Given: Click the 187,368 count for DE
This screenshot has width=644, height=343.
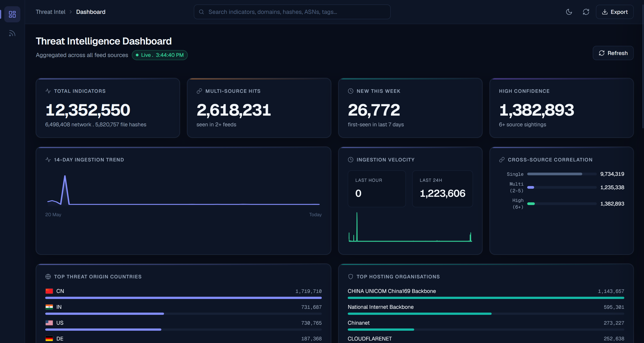Looking at the screenshot, I should pyautogui.click(x=311, y=339).
